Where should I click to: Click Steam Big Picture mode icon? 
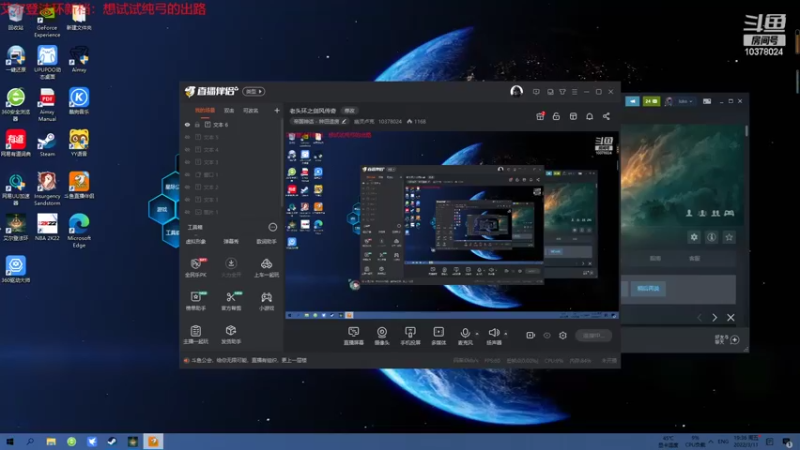pyautogui.click(x=707, y=102)
